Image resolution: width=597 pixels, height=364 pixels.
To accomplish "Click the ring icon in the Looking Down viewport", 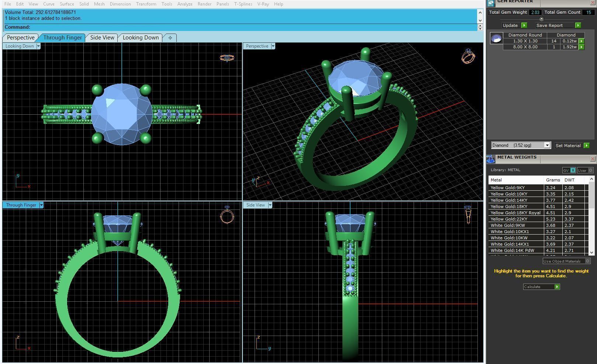I will tap(227, 58).
